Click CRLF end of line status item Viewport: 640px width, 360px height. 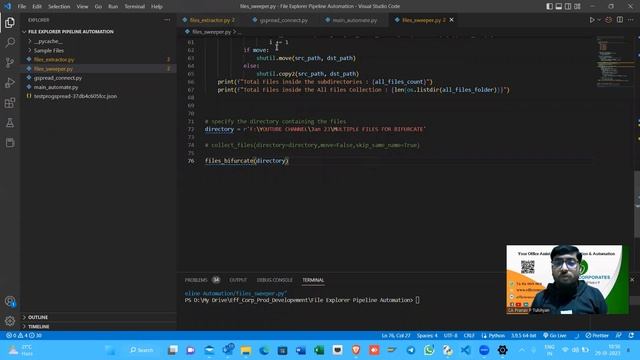pos(469,336)
